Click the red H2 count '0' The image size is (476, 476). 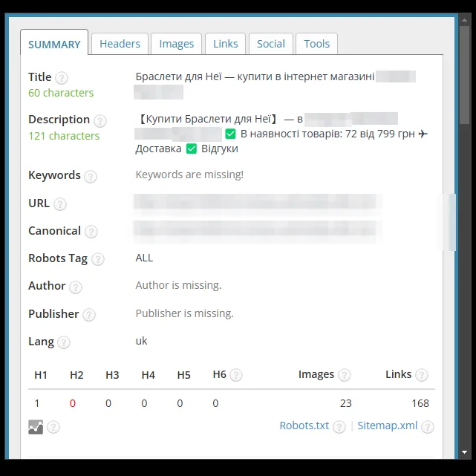(x=73, y=403)
